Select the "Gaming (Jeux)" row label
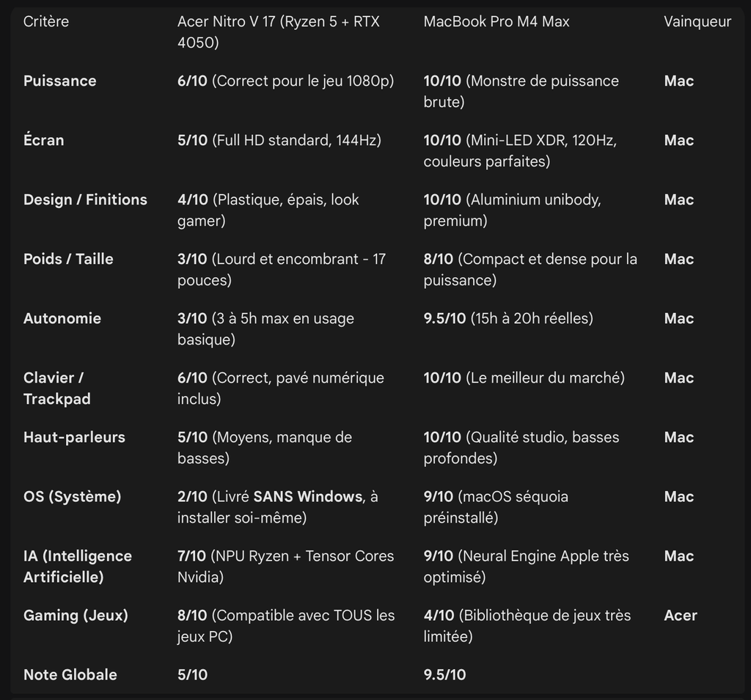 click(76, 616)
